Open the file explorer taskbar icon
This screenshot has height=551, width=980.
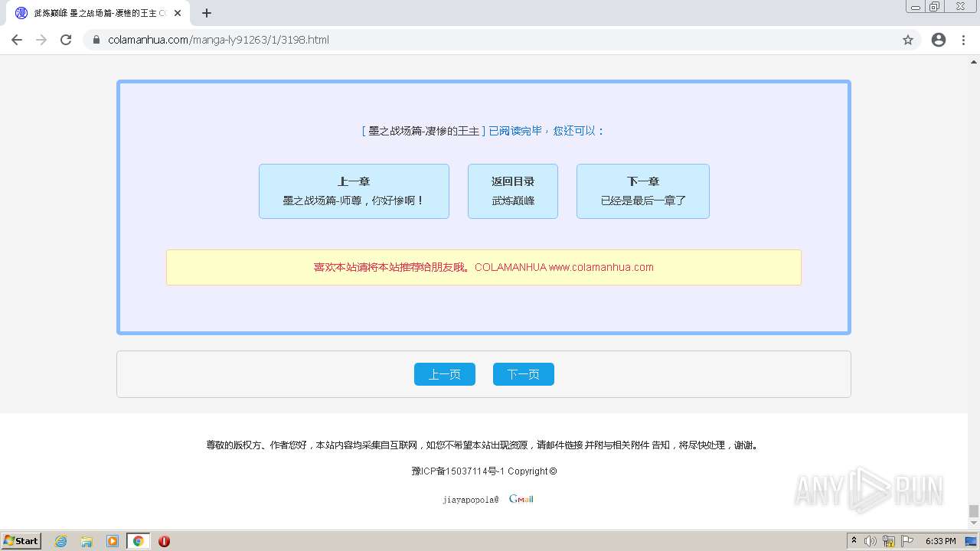pos(87,541)
